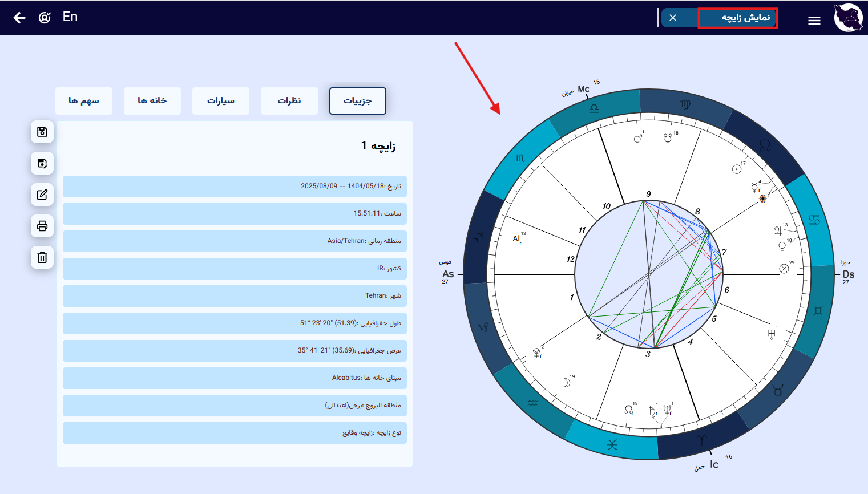Click the edit chart pencil icon
Screen dimensions: 868x494
click(42, 195)
